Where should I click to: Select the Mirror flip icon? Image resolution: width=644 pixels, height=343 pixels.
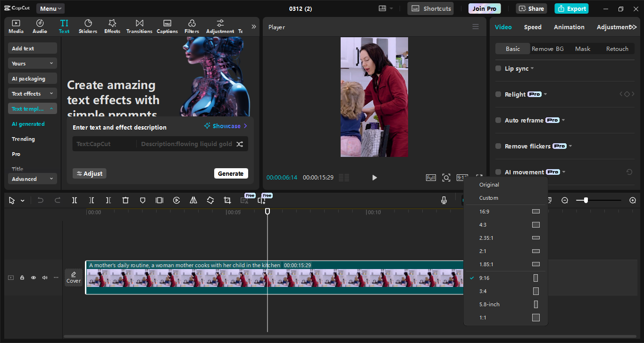coord(193,200)
